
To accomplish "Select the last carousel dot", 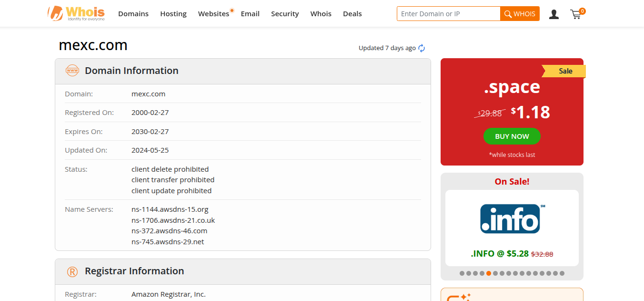I will pyautogui.click(x=562, y=273).
